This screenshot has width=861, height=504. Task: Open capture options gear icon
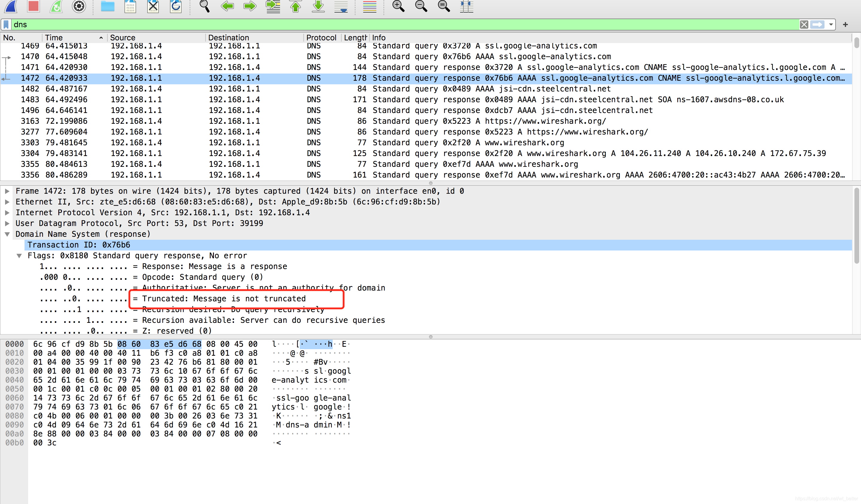(79, 6)
